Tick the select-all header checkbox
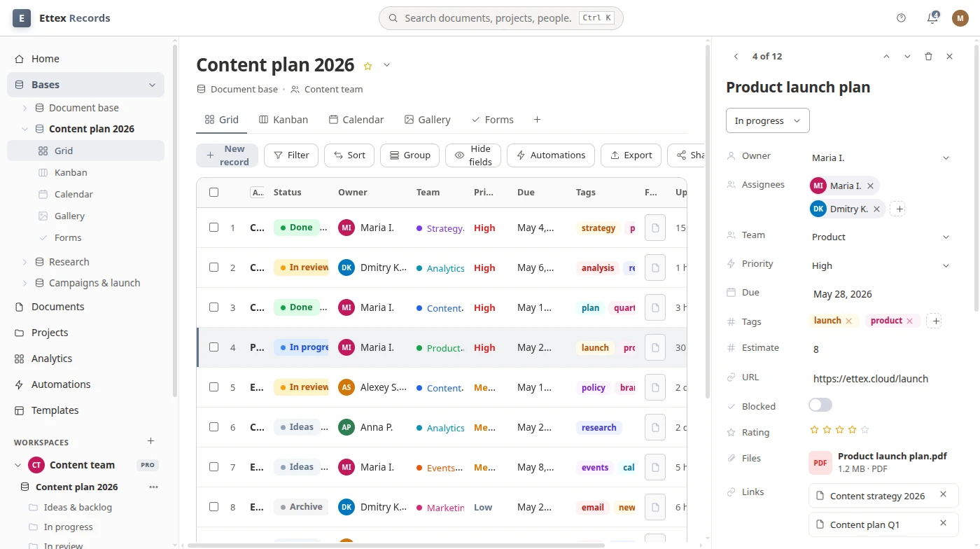This screenshot has width=980, height=549. (213, 192)
